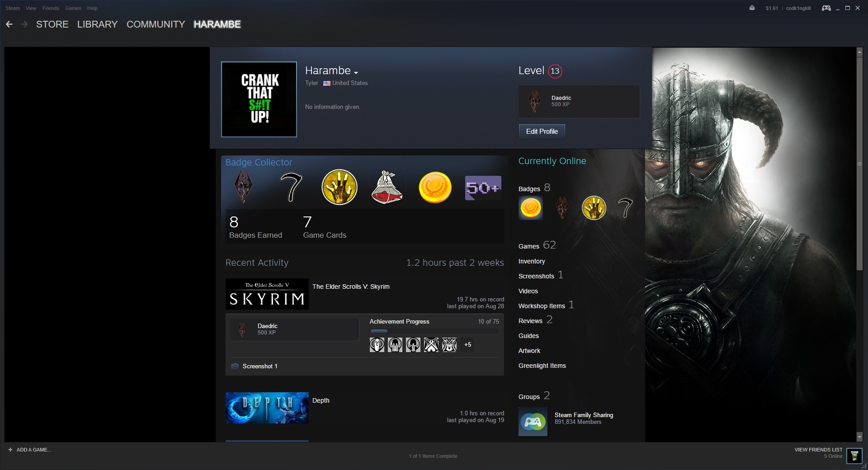This screenshot has width=868, height=470.
Task: Open the Greenlight Items link
Action: (542, 366)
